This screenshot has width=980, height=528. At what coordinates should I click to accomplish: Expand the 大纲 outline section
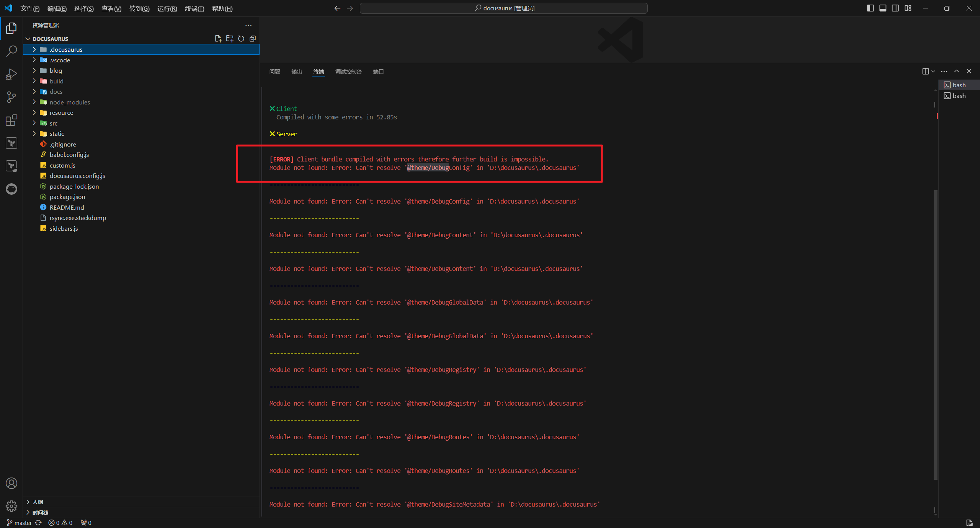coord(141,502)
